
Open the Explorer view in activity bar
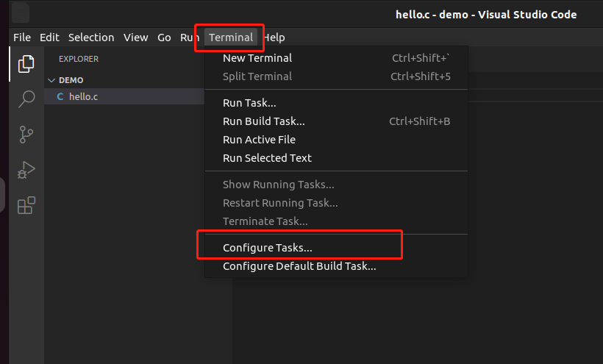[26, 64]
